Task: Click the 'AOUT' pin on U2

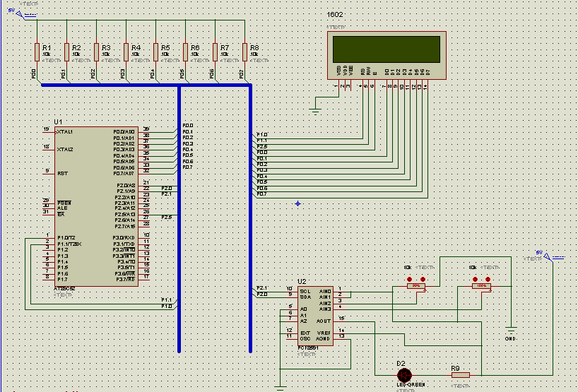Action: [x=324, y=321]
